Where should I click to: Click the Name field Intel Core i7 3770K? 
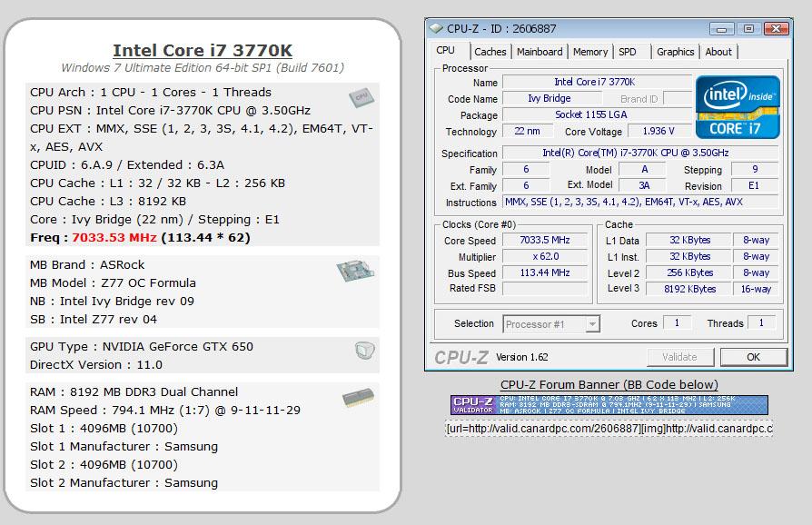[x=595, y=82]
